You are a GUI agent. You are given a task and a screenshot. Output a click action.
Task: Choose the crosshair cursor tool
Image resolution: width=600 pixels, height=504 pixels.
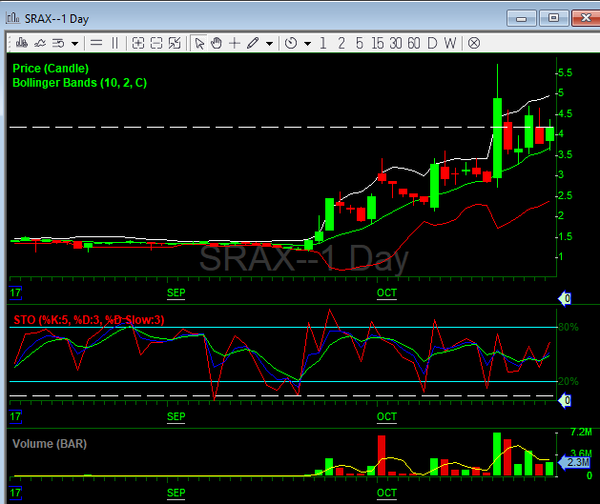click(234, 43)
